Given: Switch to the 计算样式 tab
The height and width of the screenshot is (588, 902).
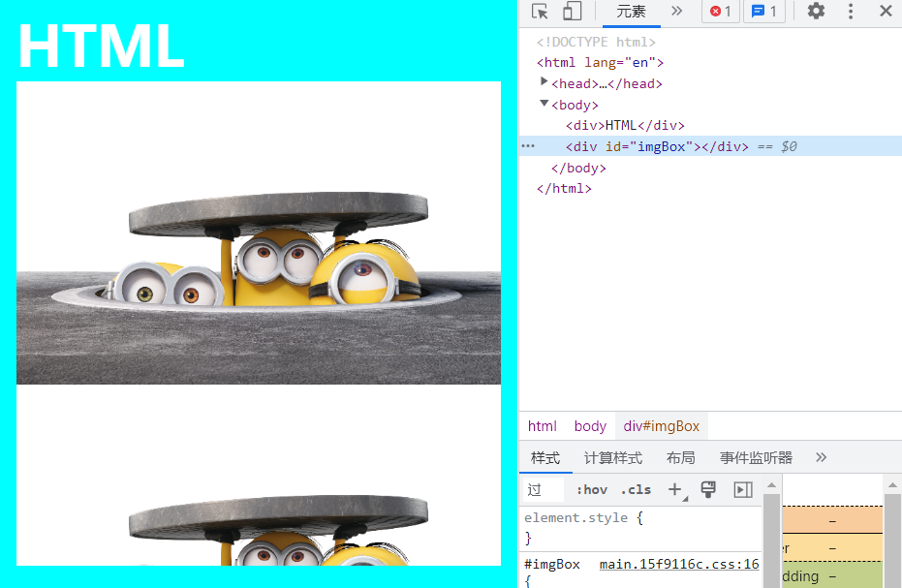Looking at the screenshot, I should click(x=612, y=458).
